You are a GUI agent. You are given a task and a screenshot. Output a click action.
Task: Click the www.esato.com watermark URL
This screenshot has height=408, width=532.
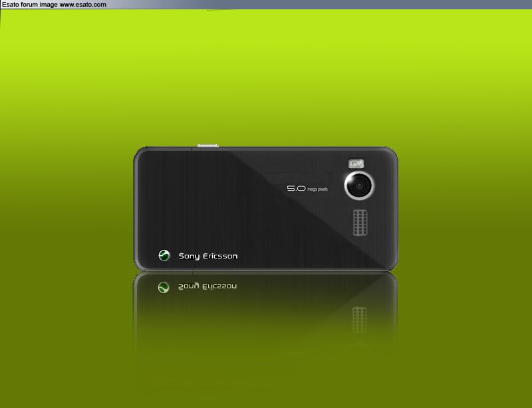tap(83, 4)
